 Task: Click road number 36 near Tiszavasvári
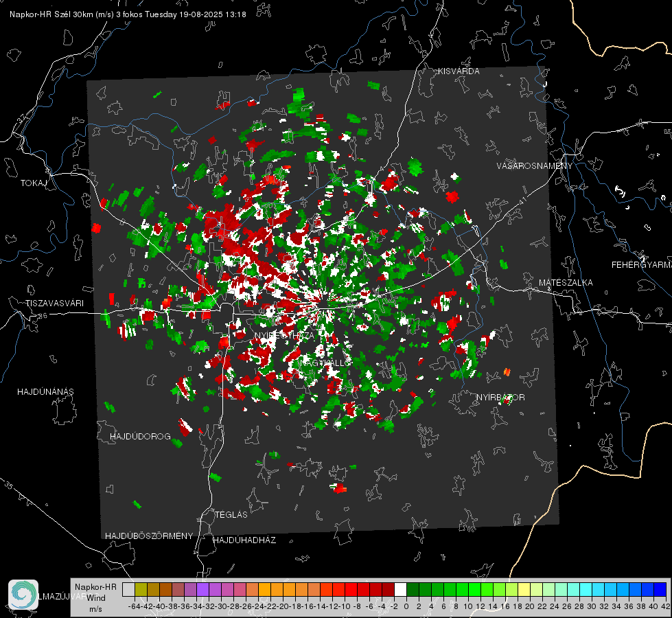click(x=43, y=316)
